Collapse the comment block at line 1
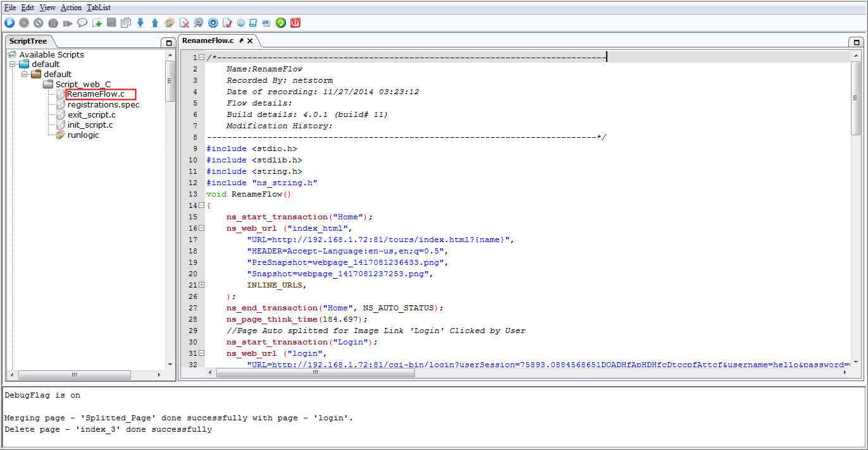The width and height of the screenshot is (868, 450). pos(201,57)
